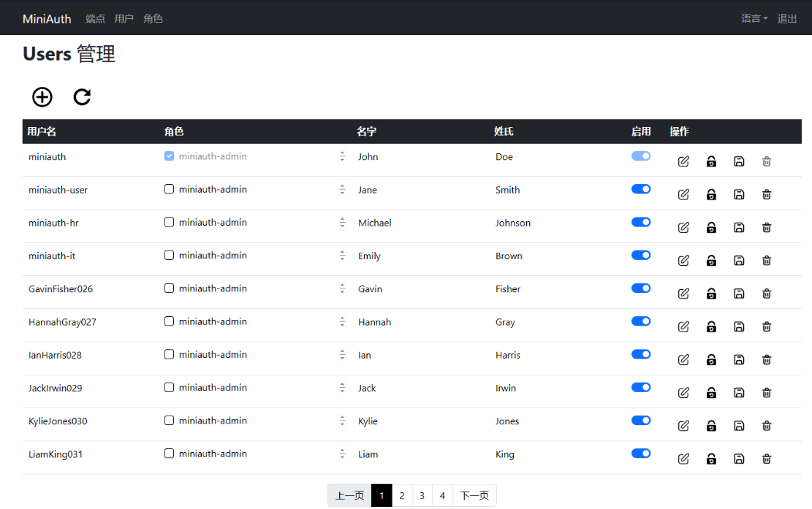Delete user LiamKing031

767,459
